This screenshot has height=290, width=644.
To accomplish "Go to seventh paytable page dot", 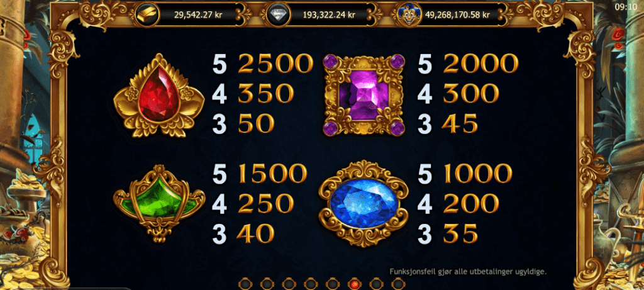I will 376,284.
